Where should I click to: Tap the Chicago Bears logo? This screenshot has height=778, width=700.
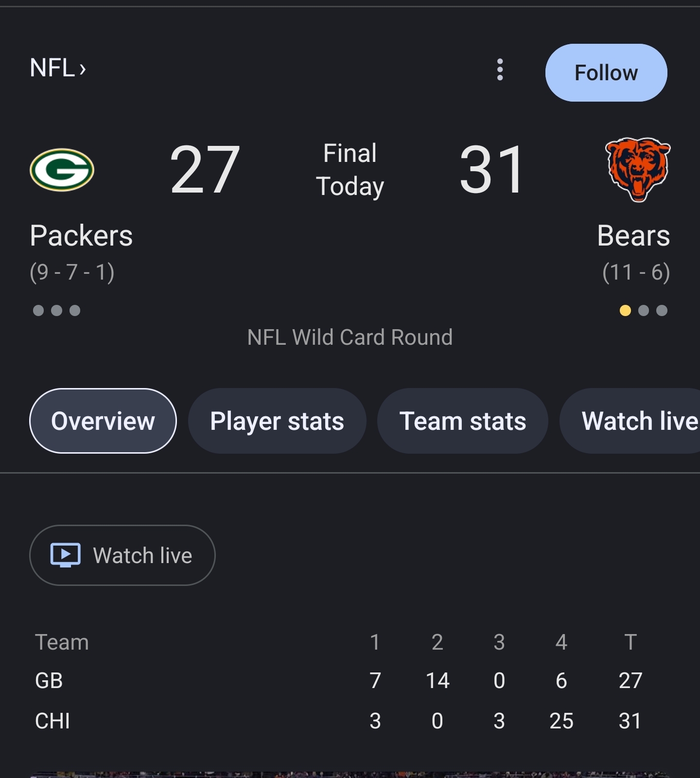coord(637,170)
